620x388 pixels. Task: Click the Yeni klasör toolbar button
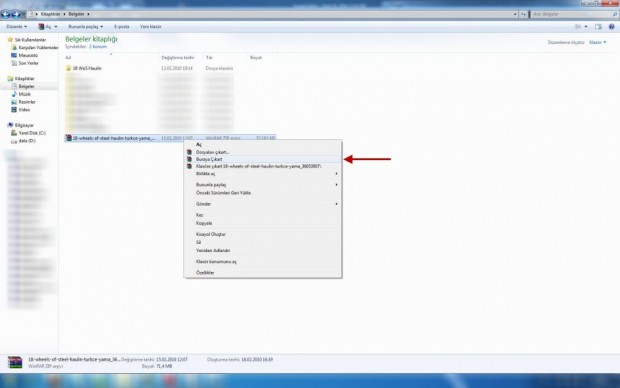pos(151,26)
